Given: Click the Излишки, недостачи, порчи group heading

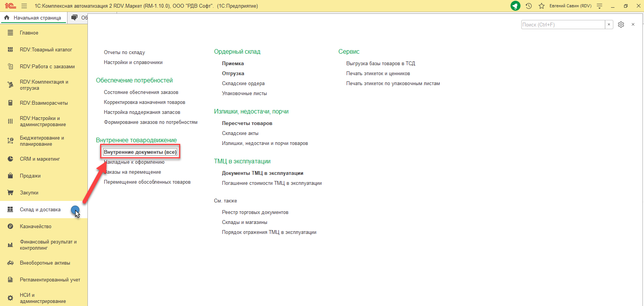Looking at the screenshot, I should 251,112.
